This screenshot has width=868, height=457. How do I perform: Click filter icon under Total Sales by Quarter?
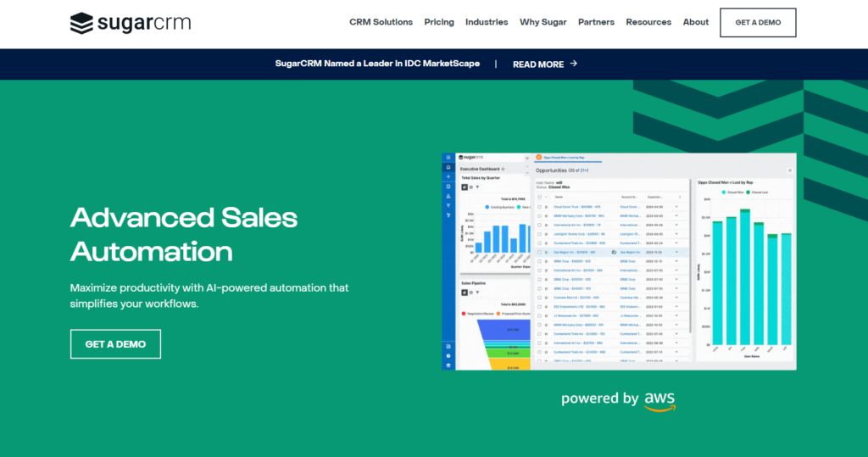[x=478, y=187]
